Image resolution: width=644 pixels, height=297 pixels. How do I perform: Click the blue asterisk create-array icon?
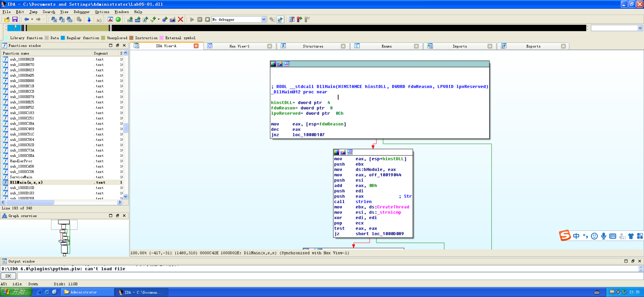point(165,19)
